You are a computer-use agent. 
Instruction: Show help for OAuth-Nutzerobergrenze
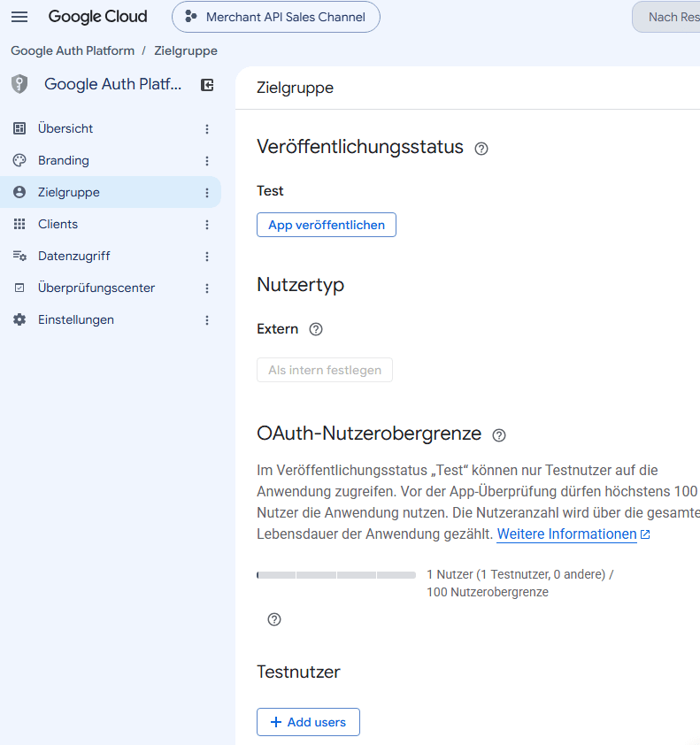point(499,435)
